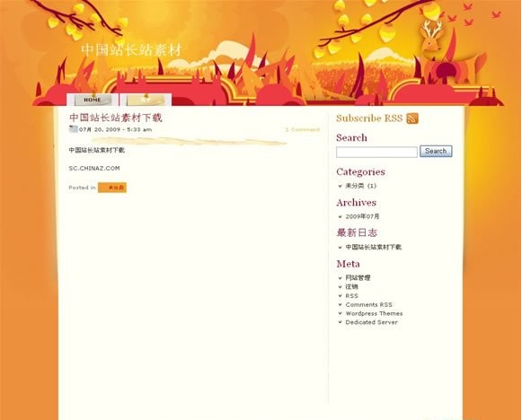The height and width of the screenshot is (420, 522).
Task: Click the Subscribe RSS heading link
Action: (x=369, y=118)
